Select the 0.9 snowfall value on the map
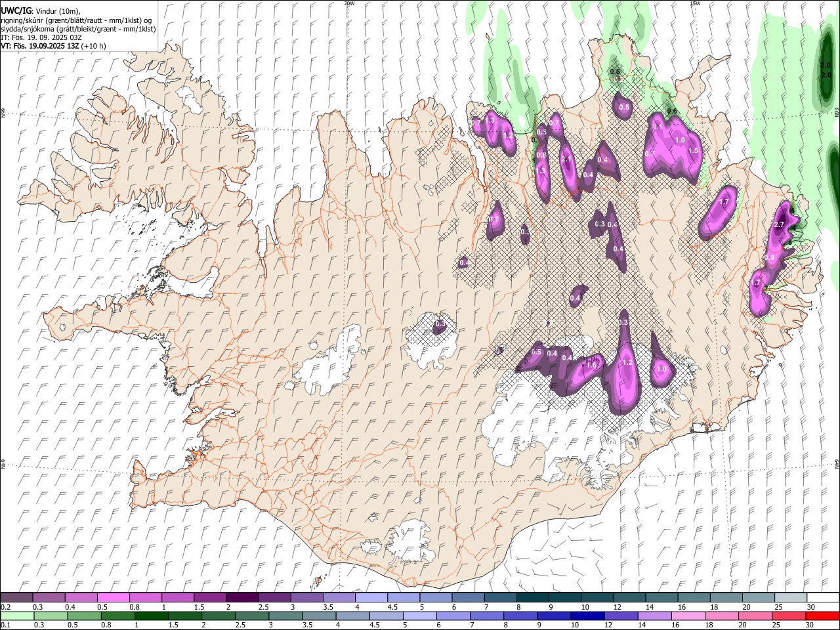Viewport: 840px width, 630px height. tap(770, 257)
